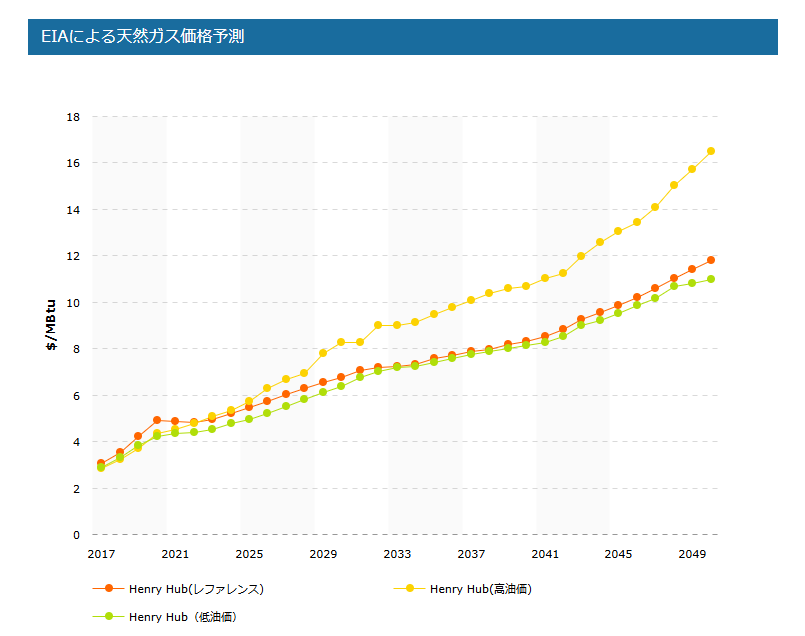Screen dimensions: 805x636
Task: Click yellow data point at year 2043
Action: [x=581, y=256]
